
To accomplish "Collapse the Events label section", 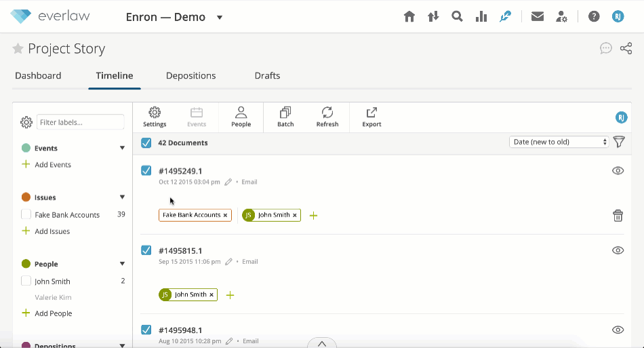I will coord(122,148).
